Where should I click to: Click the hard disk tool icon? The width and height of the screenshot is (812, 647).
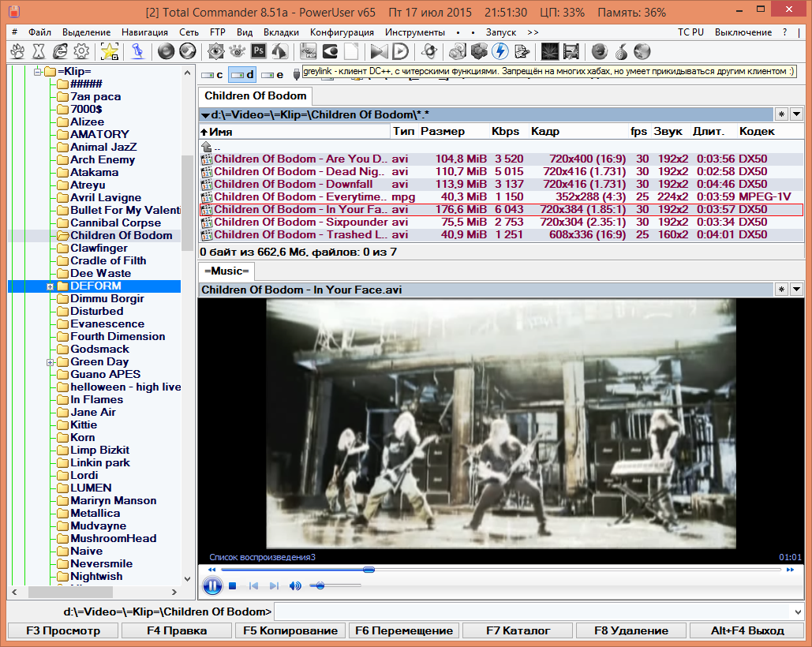click(458, 51)
